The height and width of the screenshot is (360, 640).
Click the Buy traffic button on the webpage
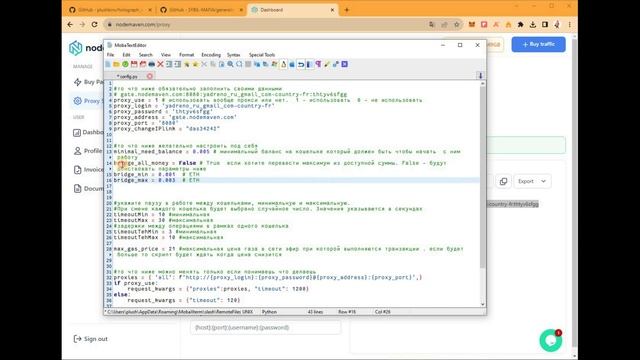[538, 44]
